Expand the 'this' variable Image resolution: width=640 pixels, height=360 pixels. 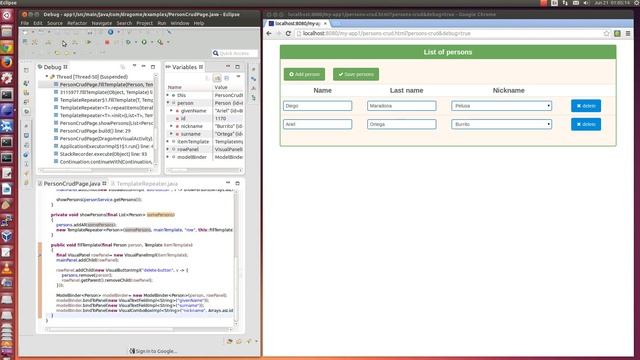168,95
